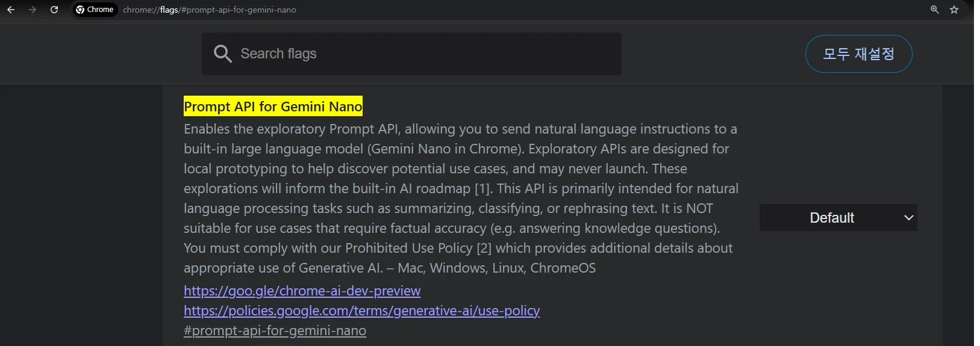Open the Default dropdown for Prompt API
Viewport: 980px width, 346px height.
coord(838,218)
